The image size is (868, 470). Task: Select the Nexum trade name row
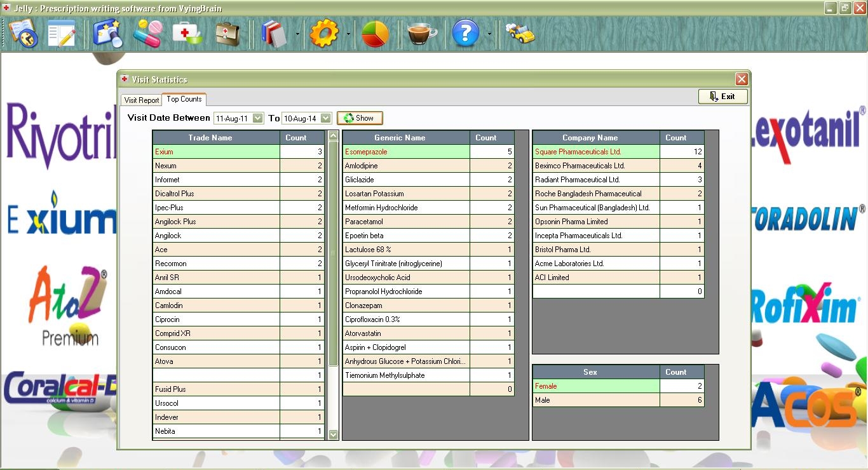coord(238,166)
